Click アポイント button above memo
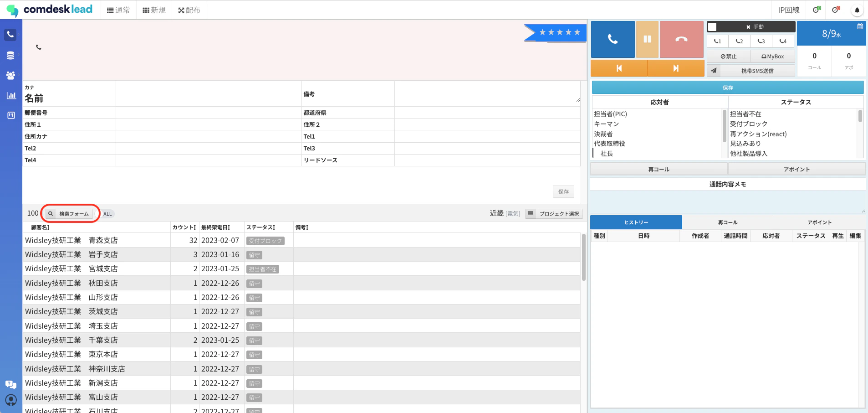This screenshot has width=868, height=413. pos(797,169)
